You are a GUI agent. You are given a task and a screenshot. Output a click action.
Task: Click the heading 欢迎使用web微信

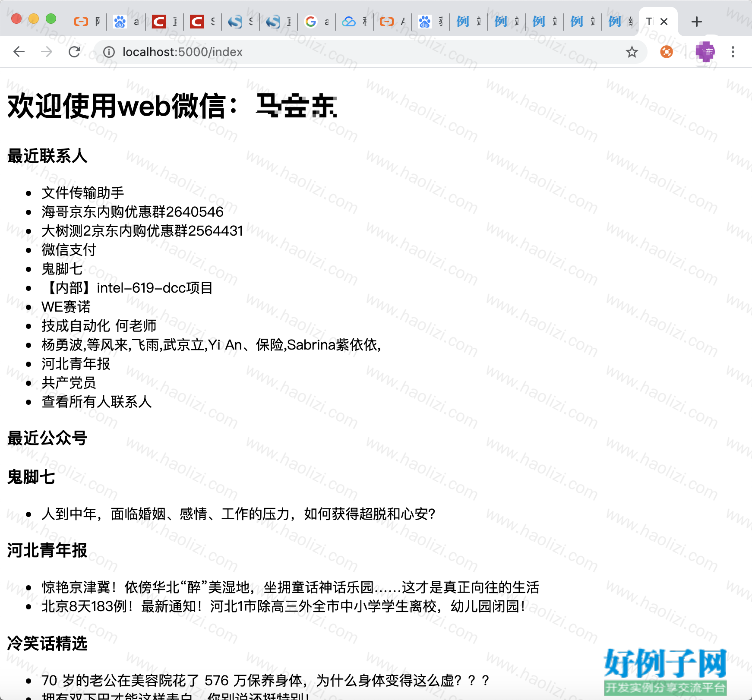(x=172, y=106)
